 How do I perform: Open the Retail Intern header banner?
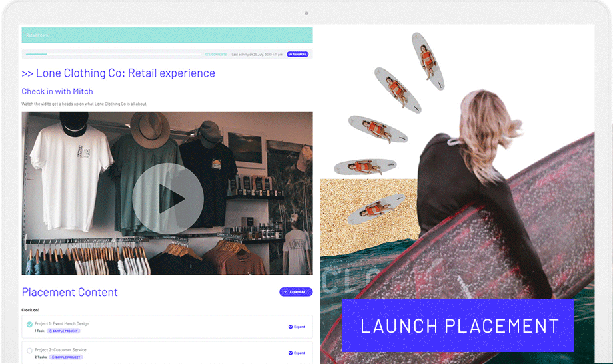click(x=167, y=35)
